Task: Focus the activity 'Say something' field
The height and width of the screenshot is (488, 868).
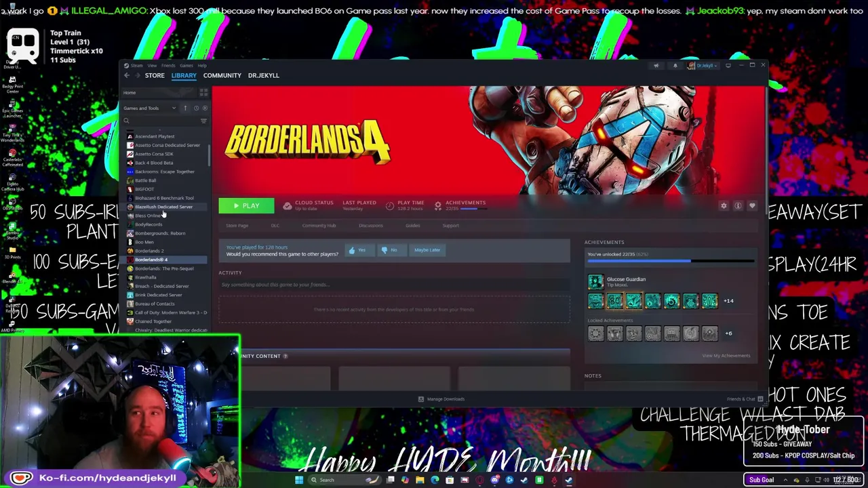Action: pyautogui.click(x=394, y=285)
